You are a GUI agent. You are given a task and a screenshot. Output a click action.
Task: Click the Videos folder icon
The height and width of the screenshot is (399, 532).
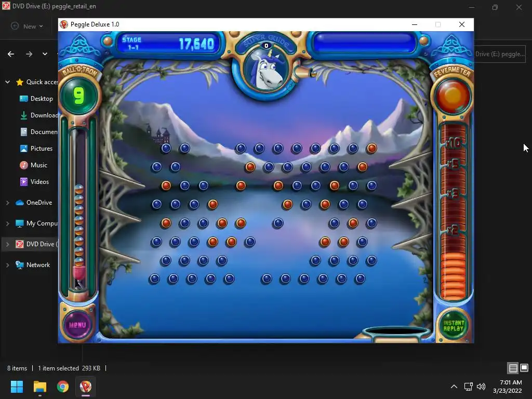click(x=24, y=182)
